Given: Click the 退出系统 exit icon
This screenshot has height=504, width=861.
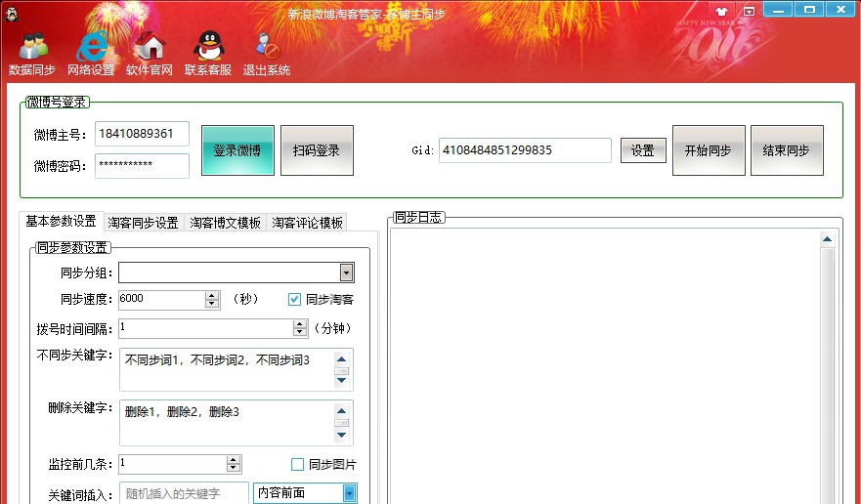Looking at the screenshot, I should 267,54.
